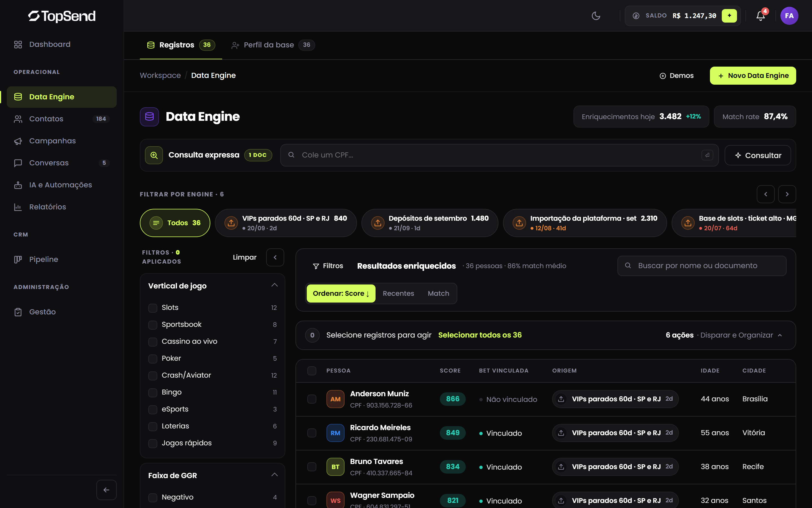Image resolution: width=812 pixels, height=508 pixels.
Task: Focus the Cole um CPF input
Action: pos(499,155)
